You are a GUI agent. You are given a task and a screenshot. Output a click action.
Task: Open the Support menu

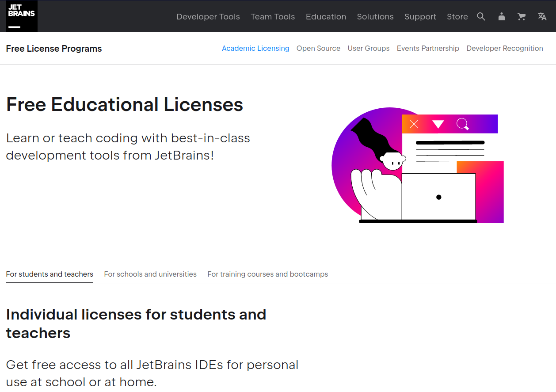pos(420,17)
